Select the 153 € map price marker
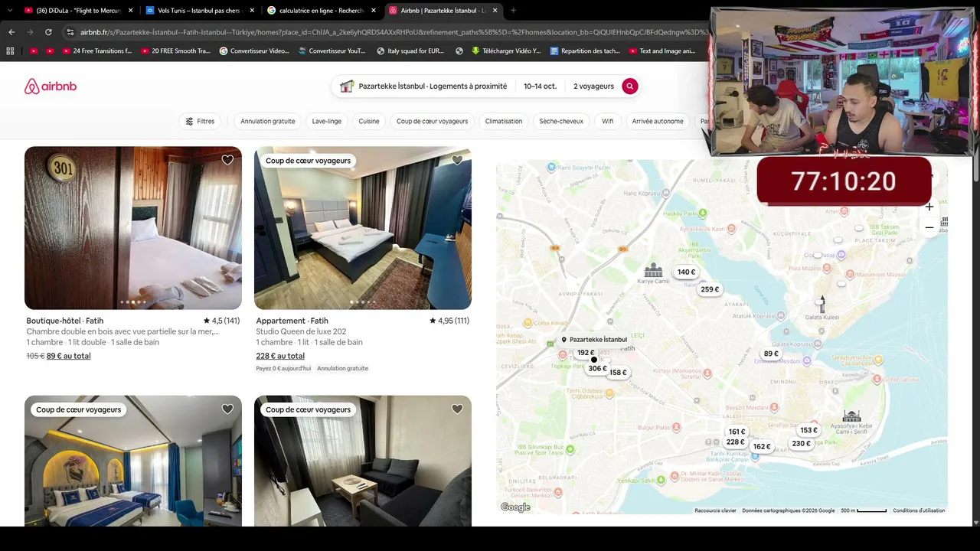The width and height of the screenshot is (980, 551). pyautogui.click(x=808, y=430)
